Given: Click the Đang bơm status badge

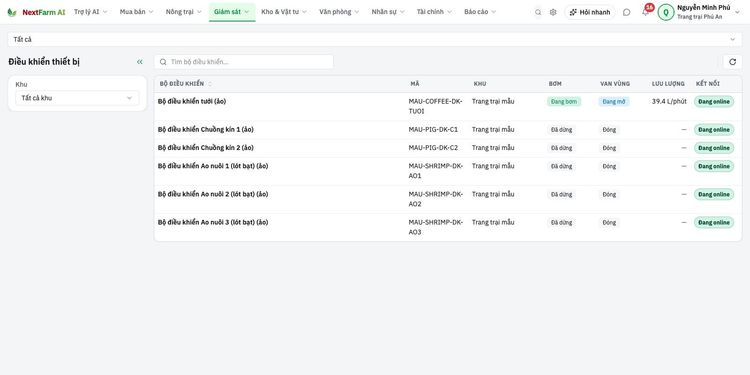Looking at the screenshot, I should (x=564, y=101).
